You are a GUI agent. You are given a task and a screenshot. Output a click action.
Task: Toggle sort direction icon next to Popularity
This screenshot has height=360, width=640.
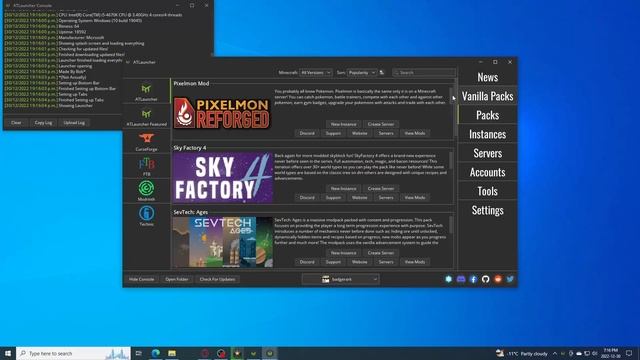382,72
